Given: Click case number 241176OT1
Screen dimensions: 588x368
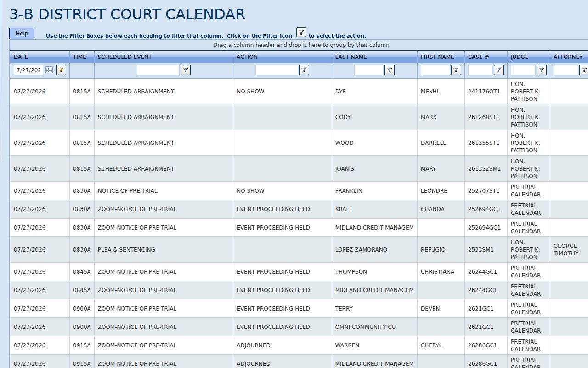Looking at the screenshot, I should 484,92.
